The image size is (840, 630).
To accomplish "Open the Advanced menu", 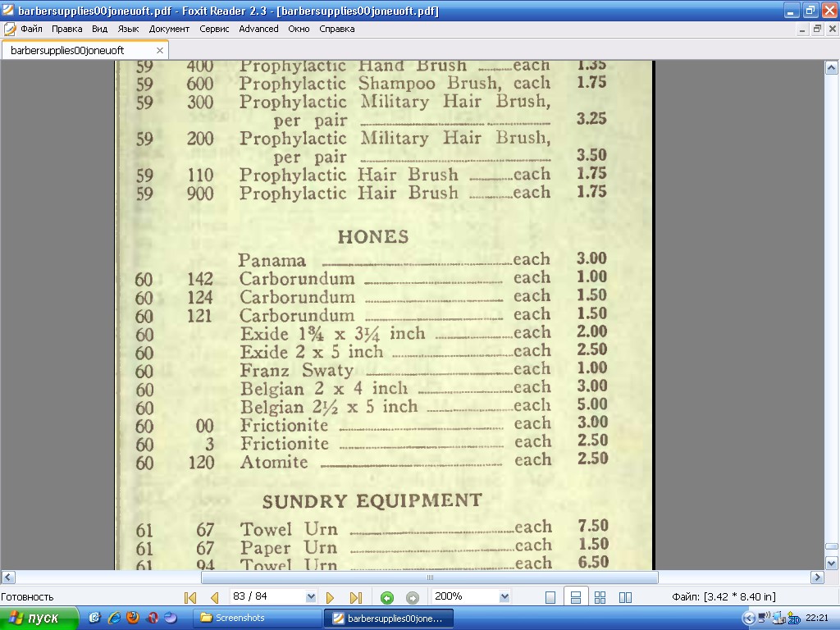I will click(258, 29).
